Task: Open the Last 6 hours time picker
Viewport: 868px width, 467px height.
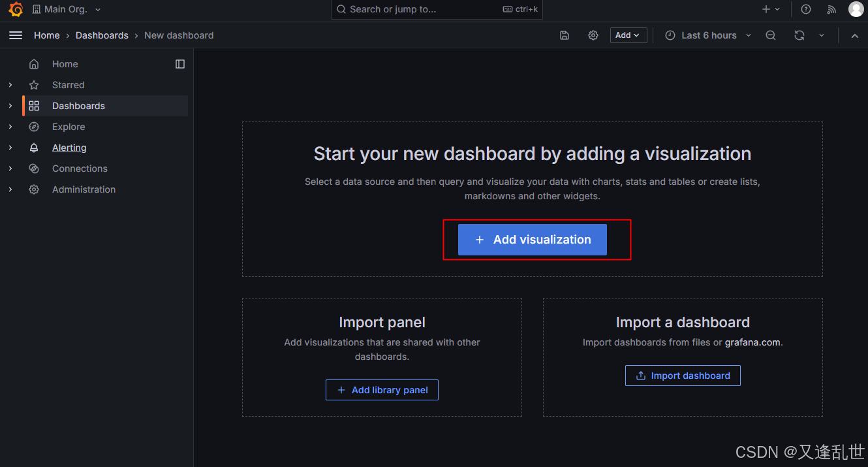Action: point(708,35)
